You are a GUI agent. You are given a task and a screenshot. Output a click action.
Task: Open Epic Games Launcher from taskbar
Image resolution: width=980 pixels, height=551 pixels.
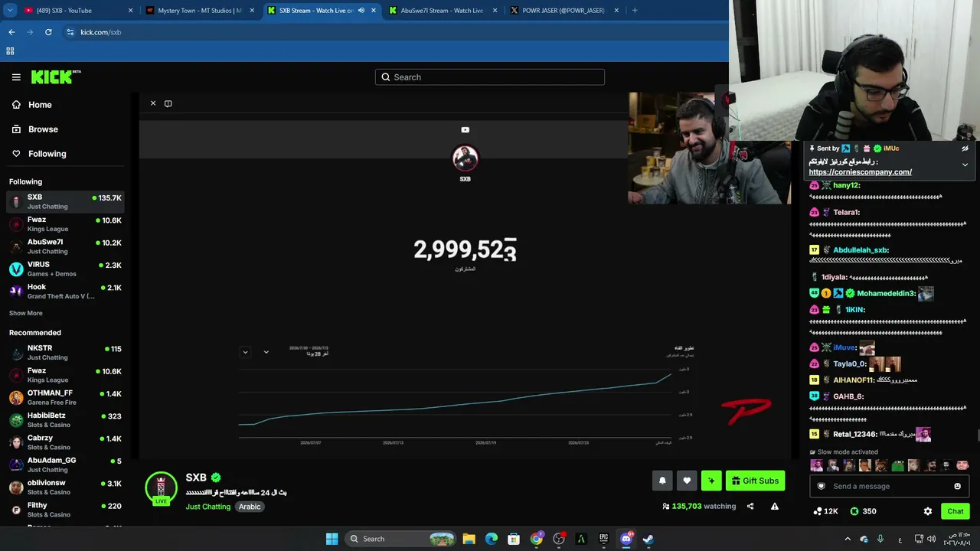pos(603,539)
